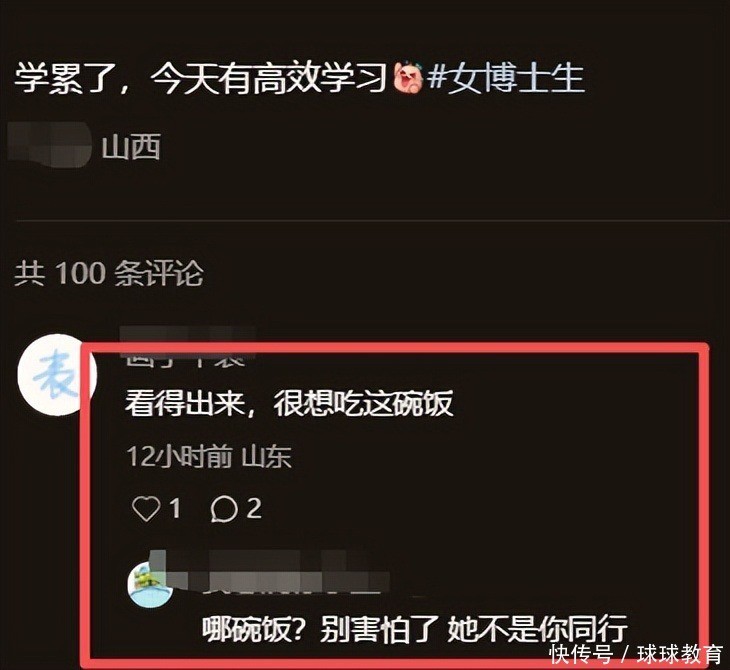Click the 共 100 条评论 header
The image size is (730, 670).
point(109,272)
